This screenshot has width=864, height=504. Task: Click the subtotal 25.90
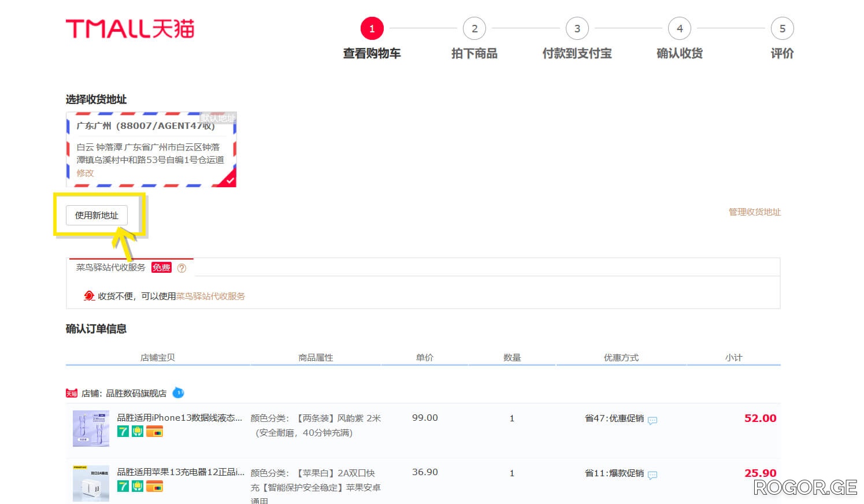coord(760,473)
